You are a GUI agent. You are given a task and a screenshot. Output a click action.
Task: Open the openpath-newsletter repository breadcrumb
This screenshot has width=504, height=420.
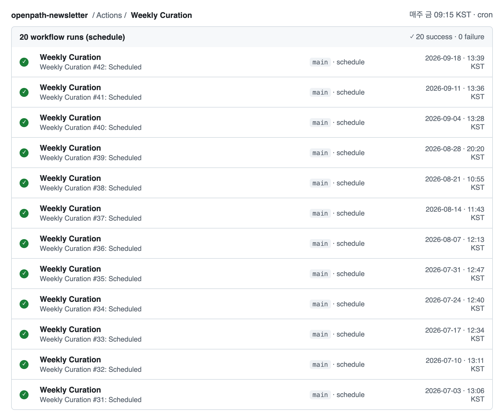(x=50, y=15)
